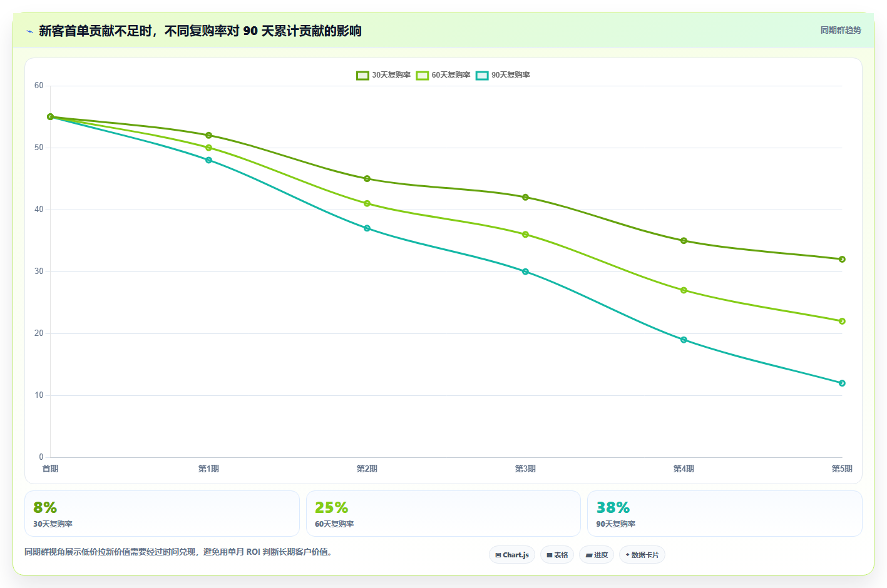Click the 90天复购率 end point at 第5期
The width and height of the screenshot is (887, 588).
click(x=843, y=383)
